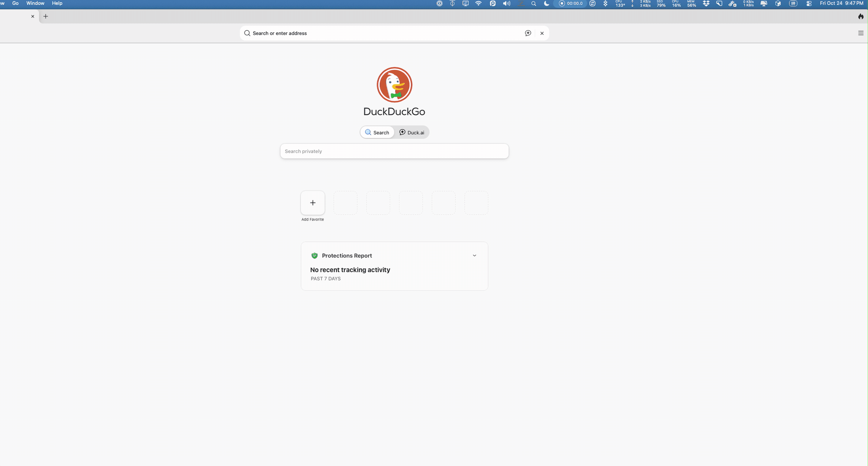
Task: Focus the Search privately input field
Action: (x=394, y=151)
